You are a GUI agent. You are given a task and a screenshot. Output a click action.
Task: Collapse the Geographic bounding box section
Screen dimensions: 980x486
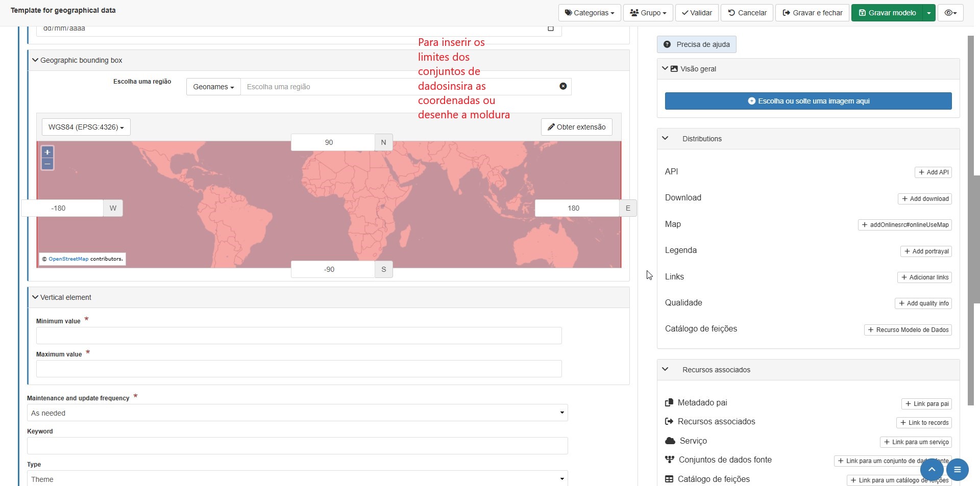click(35, 60)
